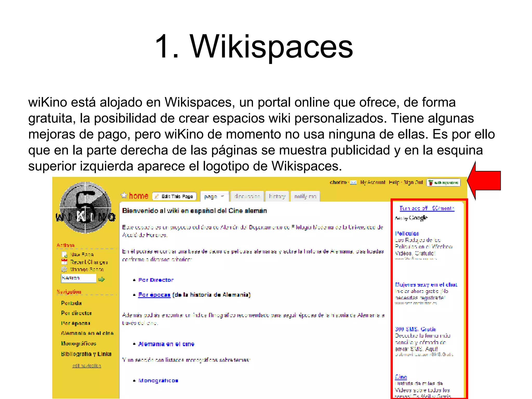Click the New Page icon

point(64,255)
